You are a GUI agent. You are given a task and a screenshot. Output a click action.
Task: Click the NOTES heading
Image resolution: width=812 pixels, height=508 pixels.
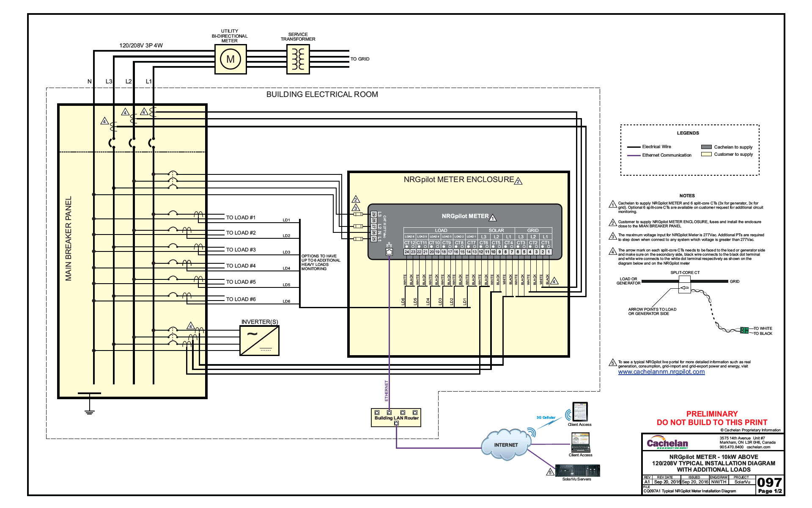pos(687,196)
